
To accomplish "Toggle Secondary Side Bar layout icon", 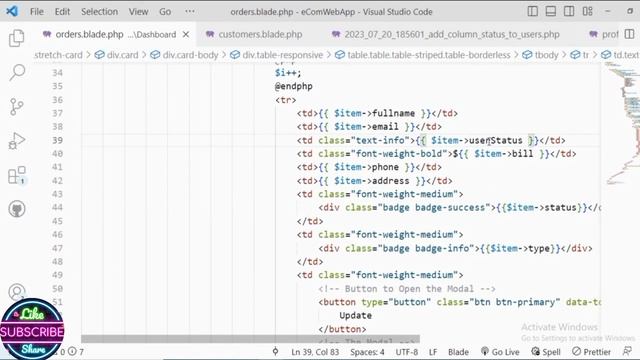I will [x=569, y=11].
